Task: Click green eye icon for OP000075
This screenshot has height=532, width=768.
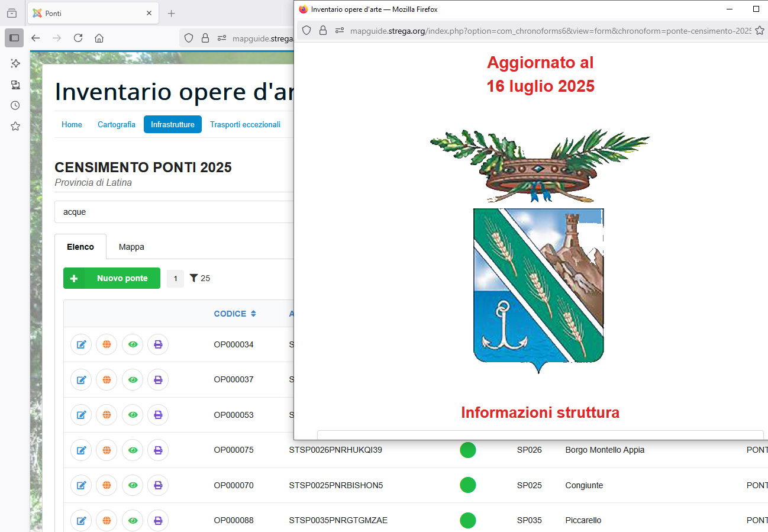Action: 133,450
